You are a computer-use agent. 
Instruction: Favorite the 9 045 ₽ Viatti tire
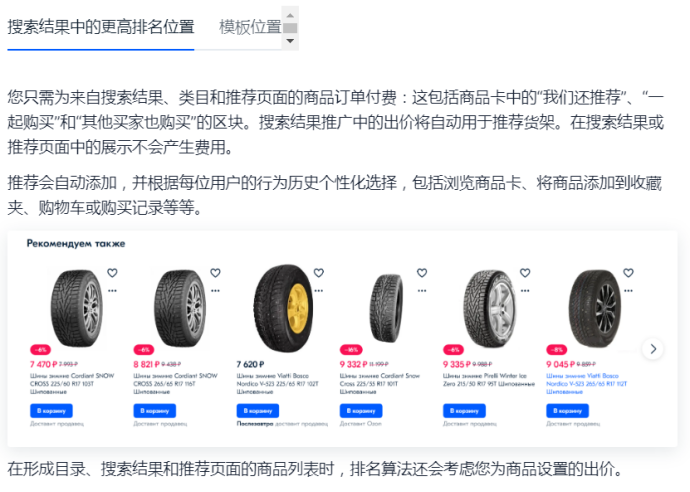(628, 273)
